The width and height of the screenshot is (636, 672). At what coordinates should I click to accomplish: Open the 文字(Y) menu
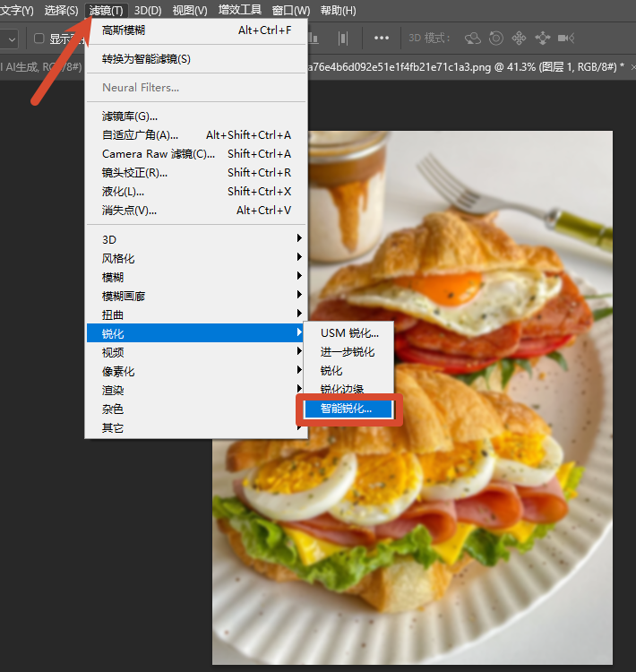(x=16, y=10)
